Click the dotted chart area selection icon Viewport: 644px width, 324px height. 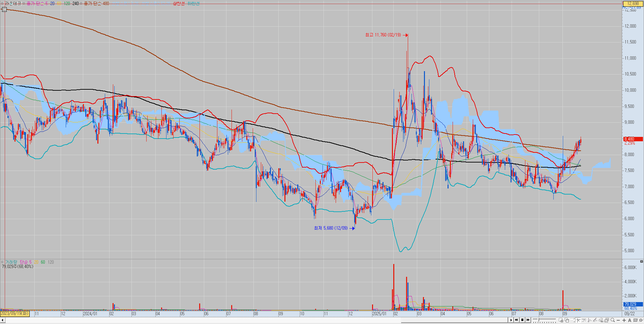click(572, 320)
